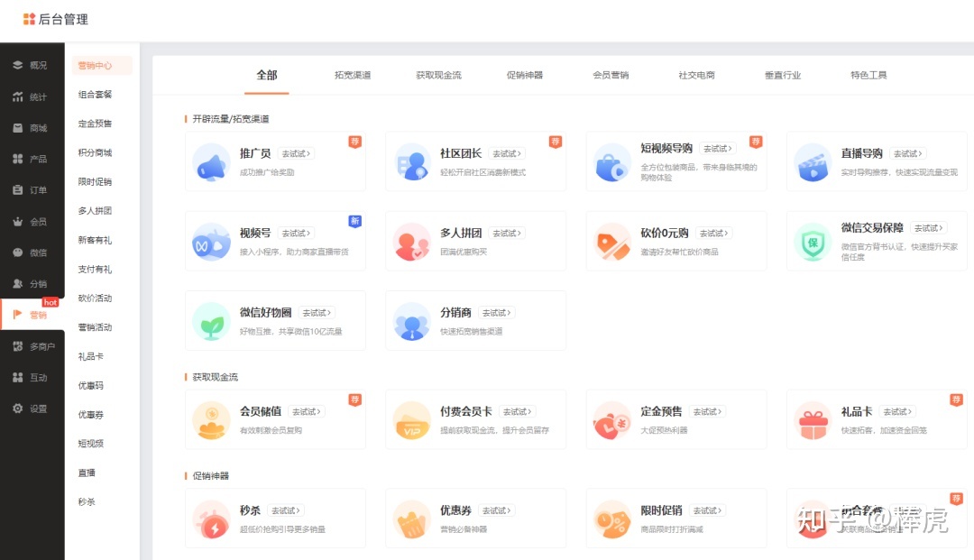The image size is (974, 560).
Task: Switch to the 促销神器 tab
Action: (524, 75)
